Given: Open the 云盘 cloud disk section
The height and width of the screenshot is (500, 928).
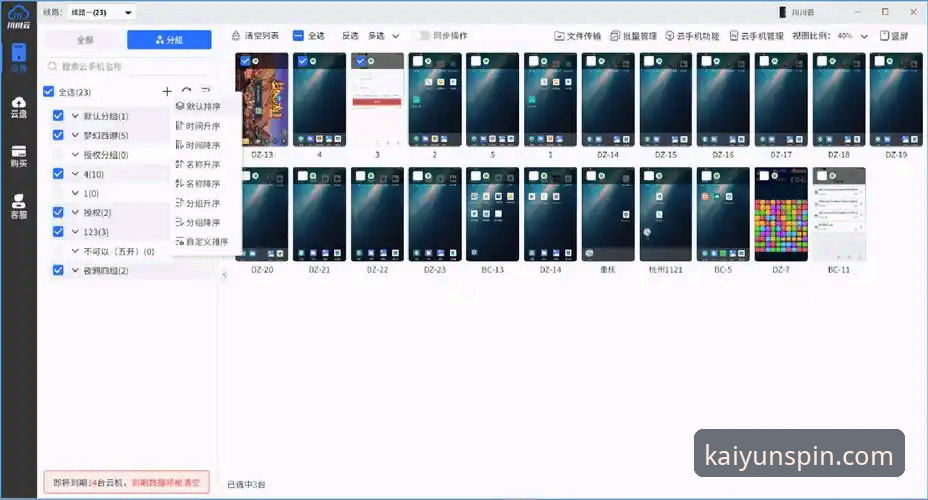Looking at the screenshot, I should 18,107.
